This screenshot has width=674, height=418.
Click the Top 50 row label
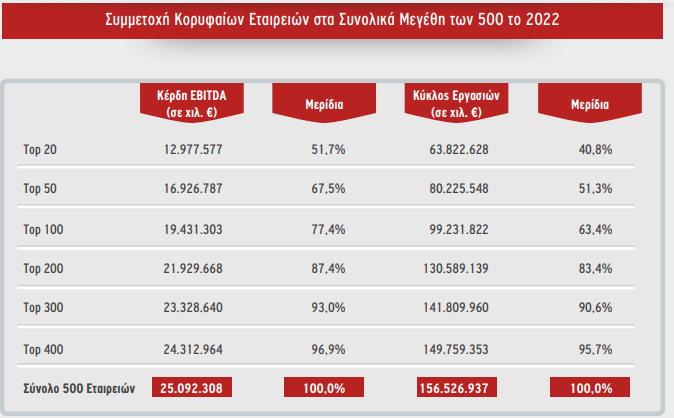[41, 189]
